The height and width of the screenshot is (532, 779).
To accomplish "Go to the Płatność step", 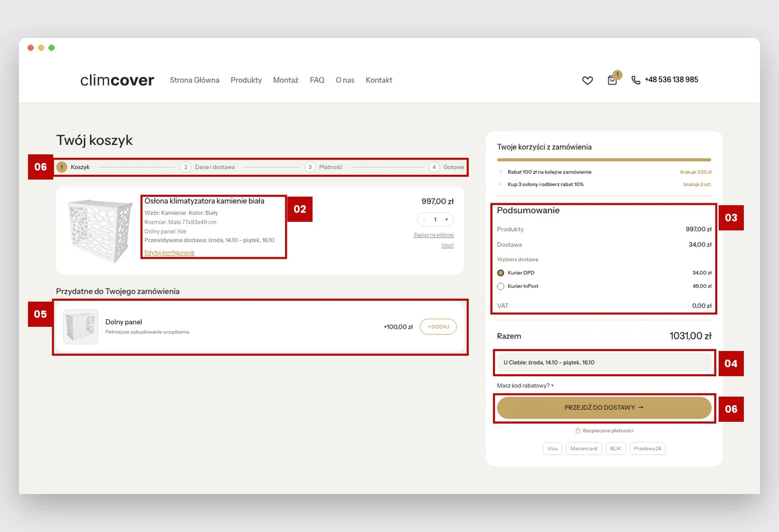I will [324, 167].
